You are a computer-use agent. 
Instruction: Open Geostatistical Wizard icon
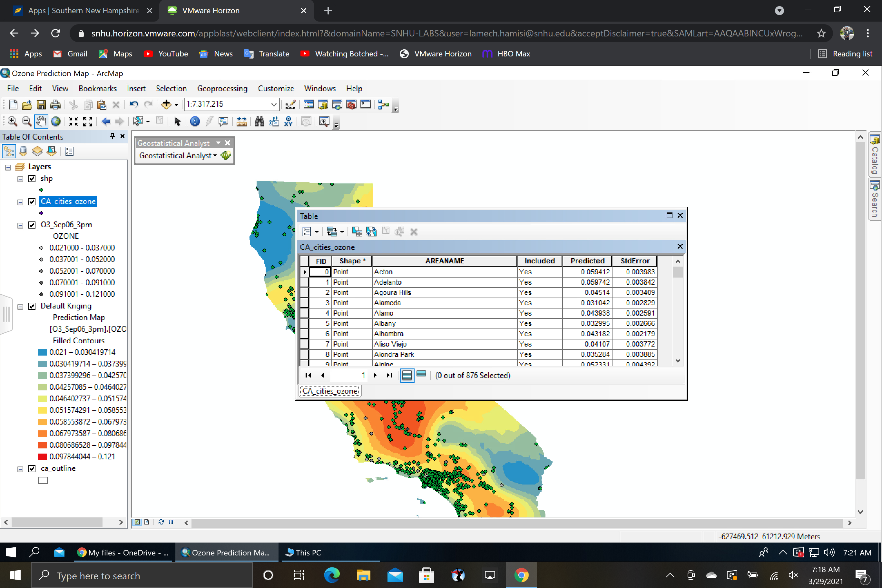click(226, 156)
